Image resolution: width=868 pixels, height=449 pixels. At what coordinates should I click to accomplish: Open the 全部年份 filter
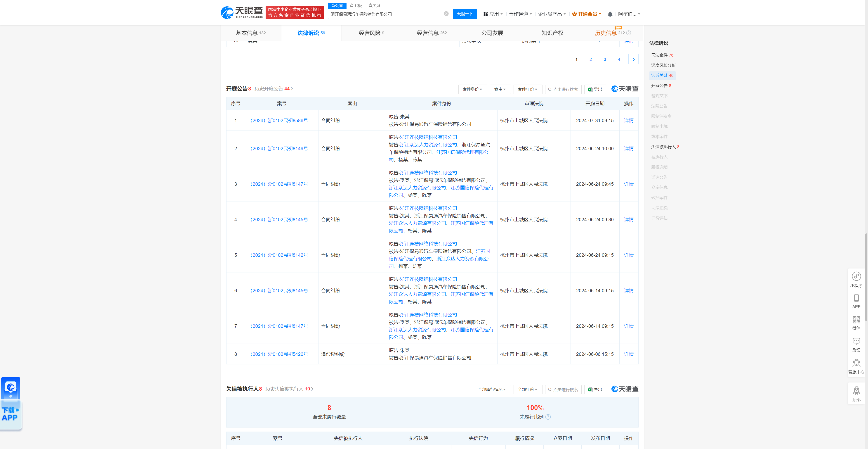(528, 389)
